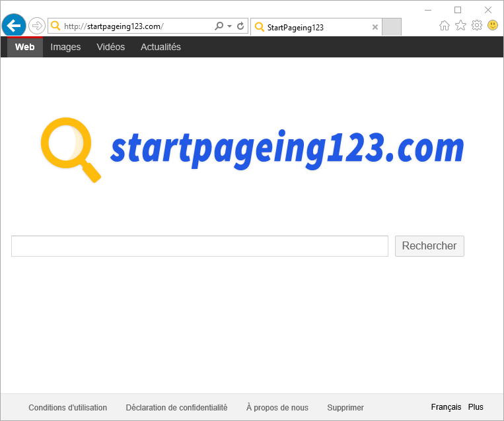504x421 pixels.
Task: Maximize the browser window
Action: (x=458, y=10)
